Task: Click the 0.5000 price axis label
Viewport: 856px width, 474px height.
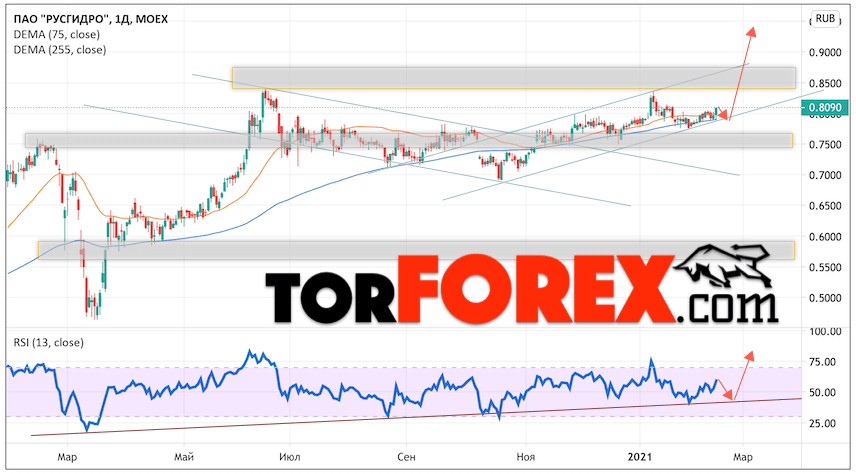Action: 824,298
